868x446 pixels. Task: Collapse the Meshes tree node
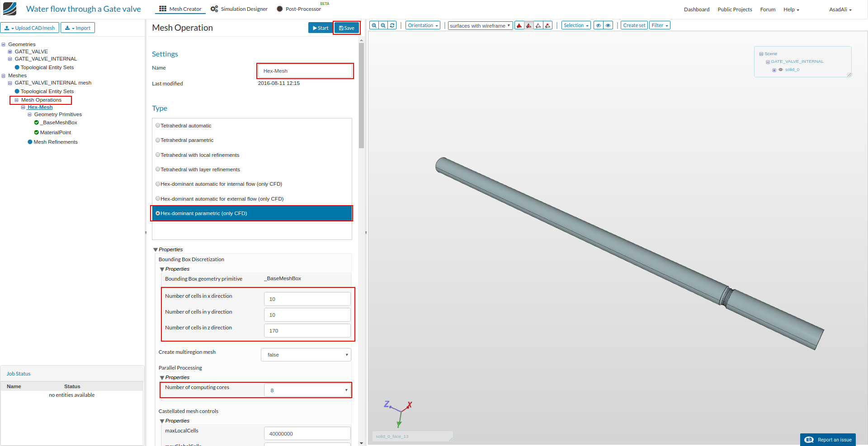click(4, 75)
